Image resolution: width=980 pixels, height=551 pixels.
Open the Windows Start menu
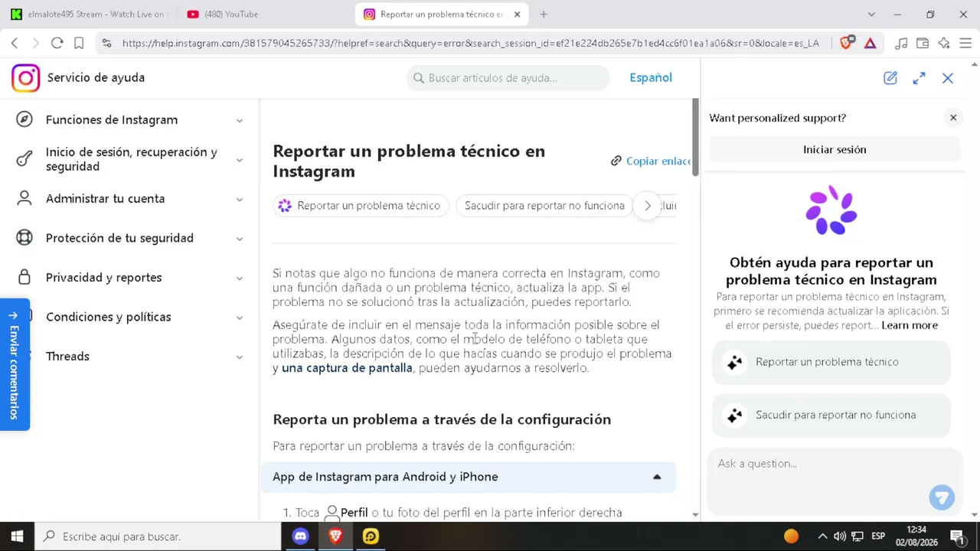click(x=17, y=536)
